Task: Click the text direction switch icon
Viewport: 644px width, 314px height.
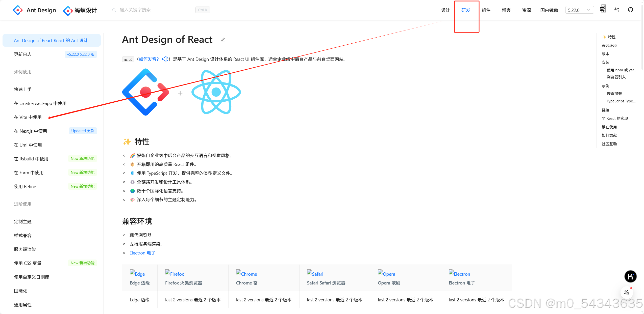Action: pyautogui.click(x=616, y=10)
